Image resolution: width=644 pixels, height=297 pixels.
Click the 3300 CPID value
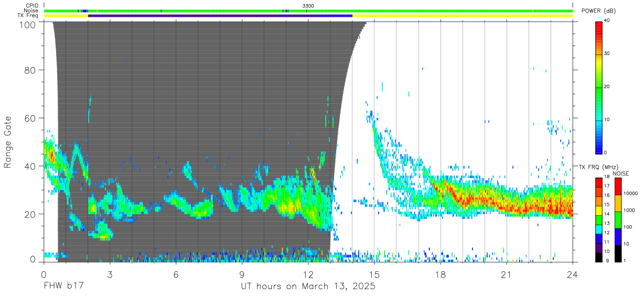(308, 6)
